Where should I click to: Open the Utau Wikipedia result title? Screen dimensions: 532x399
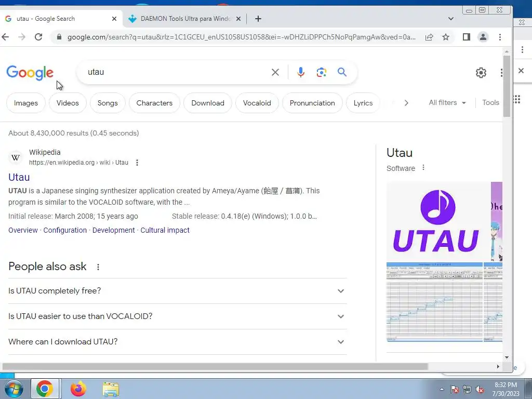click(x=19, y=177)
